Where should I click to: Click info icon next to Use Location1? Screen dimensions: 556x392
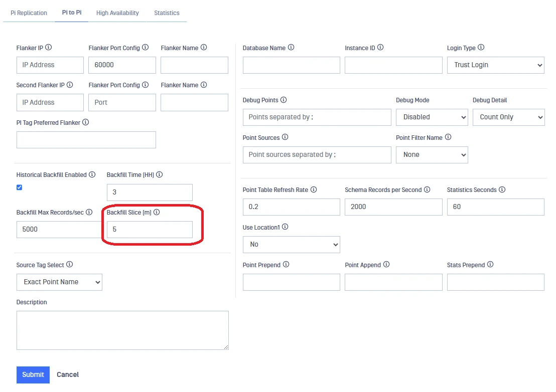pos(285,227)
